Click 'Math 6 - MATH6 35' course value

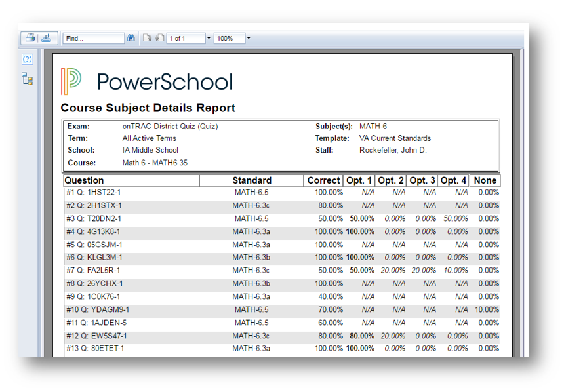155,163
